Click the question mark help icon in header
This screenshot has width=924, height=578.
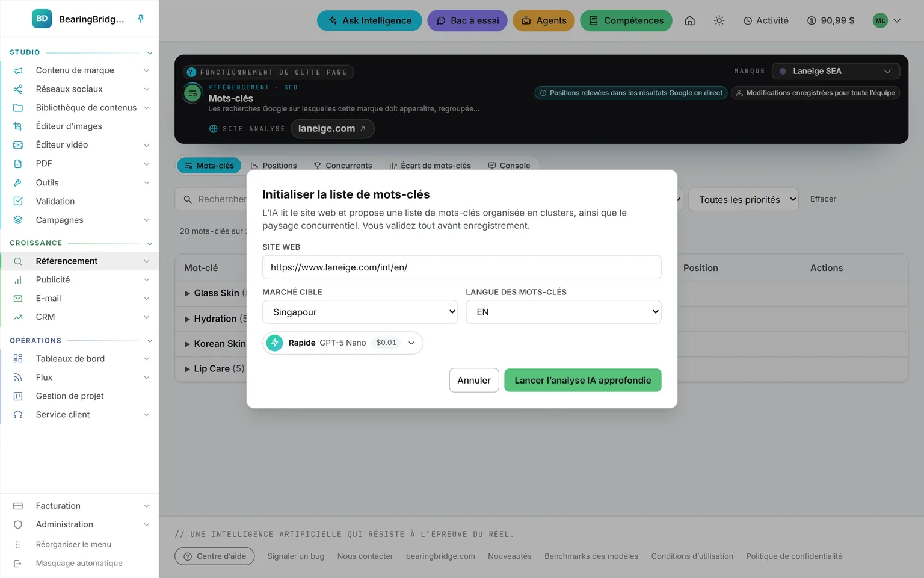(x=191, y=72)
